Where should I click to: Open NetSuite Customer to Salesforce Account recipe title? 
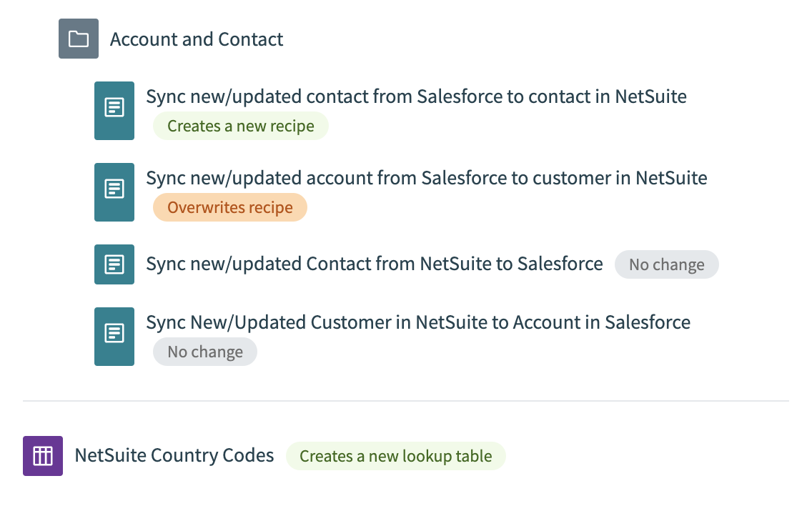[x=418, y=322]
